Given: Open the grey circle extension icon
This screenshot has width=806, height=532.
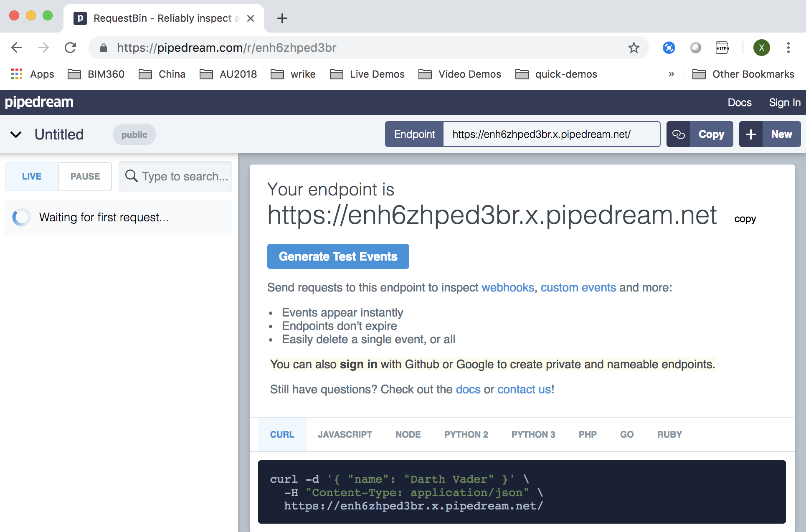Looking at the screenshot, I should point(695,48).
